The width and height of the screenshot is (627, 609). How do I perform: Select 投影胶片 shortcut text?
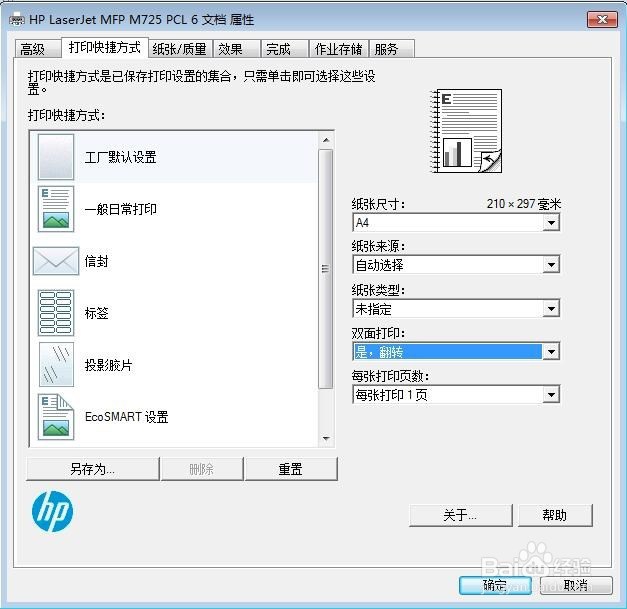[108, 365]
